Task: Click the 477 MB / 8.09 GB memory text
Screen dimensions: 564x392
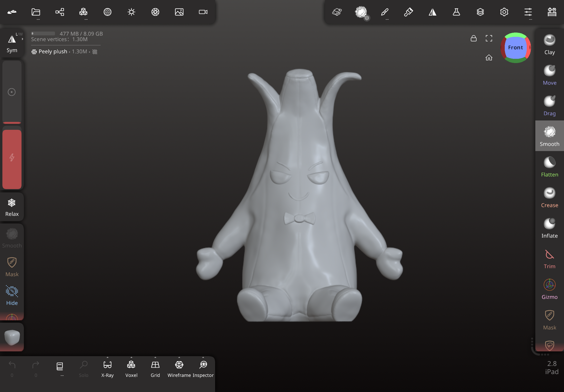Action: coord(81,34)
